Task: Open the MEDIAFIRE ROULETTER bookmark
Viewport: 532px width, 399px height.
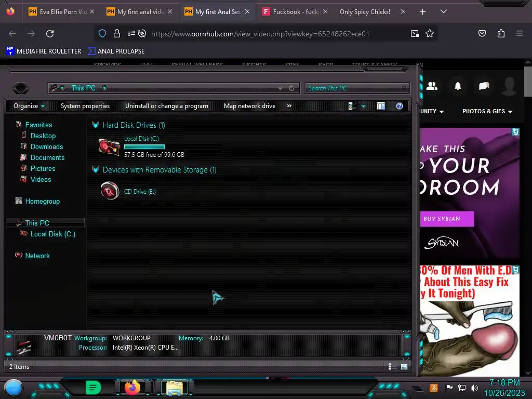Action: (44, 51)
